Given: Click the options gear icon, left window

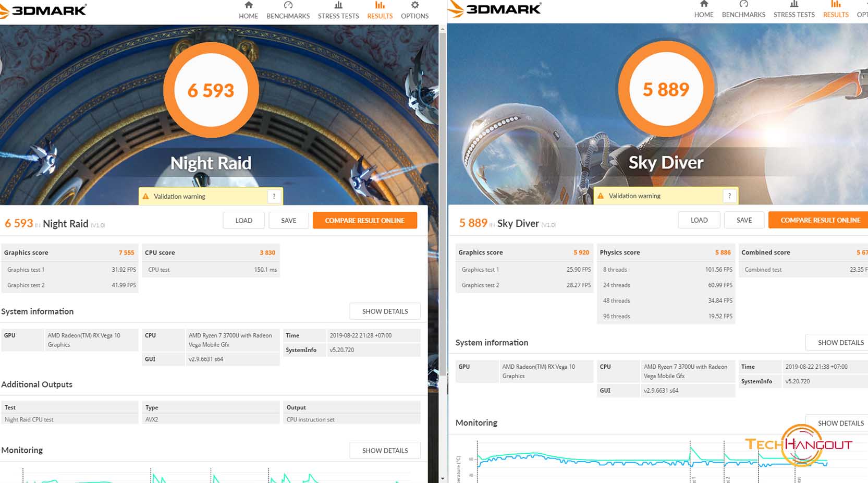Looking at the screenshot, I should click(x=415, y=5).
